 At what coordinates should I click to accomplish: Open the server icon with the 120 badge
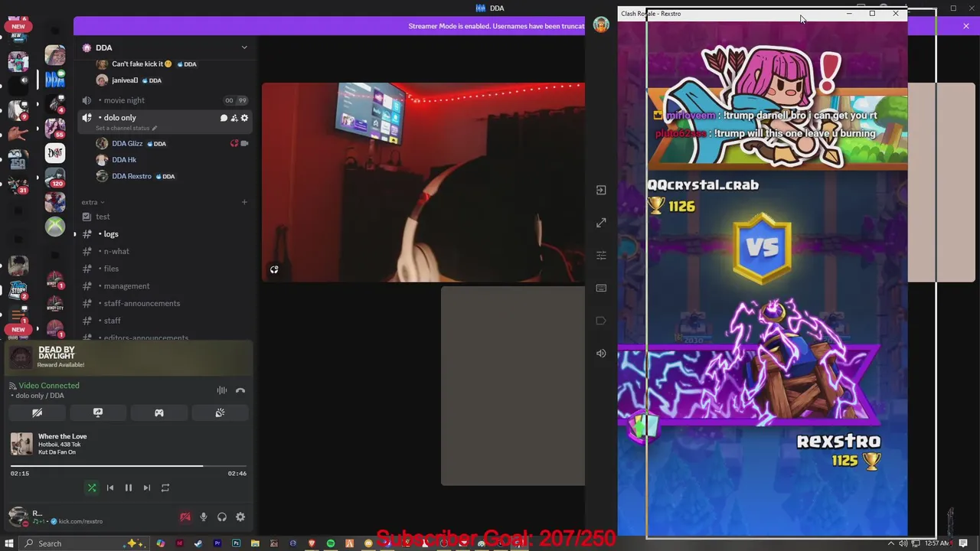coord(54,178)
